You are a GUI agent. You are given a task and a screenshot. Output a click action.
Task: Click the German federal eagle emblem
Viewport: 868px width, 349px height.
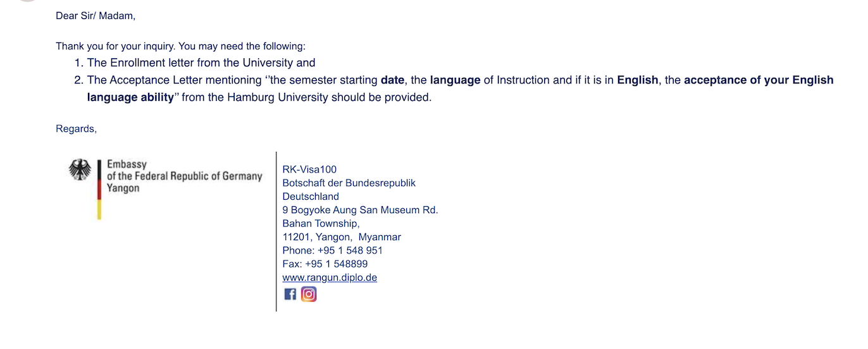click(x=80, y=169)
